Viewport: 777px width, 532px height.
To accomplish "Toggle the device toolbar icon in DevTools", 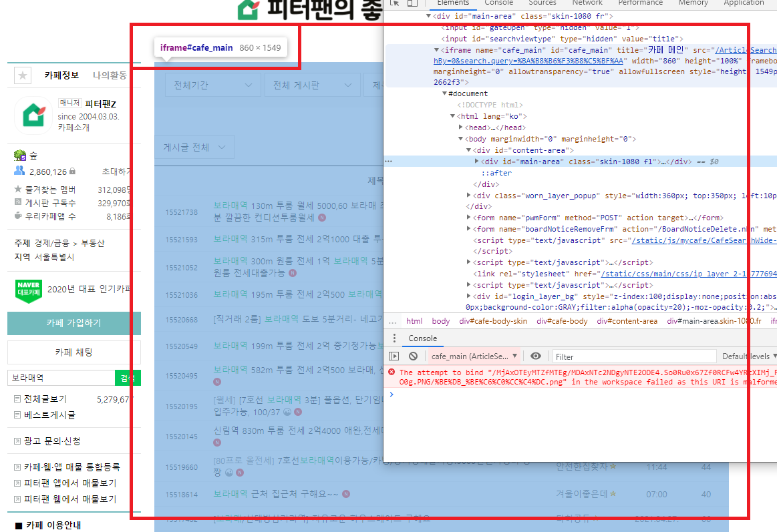I will (412, 3).
